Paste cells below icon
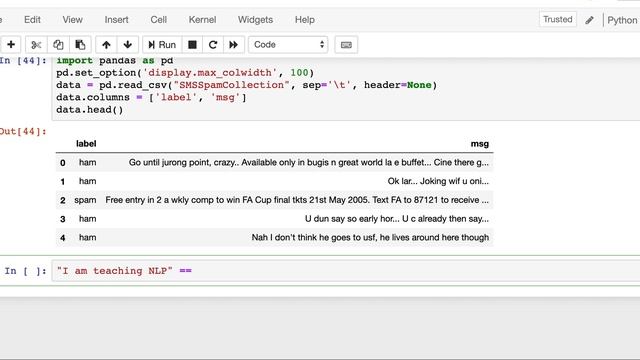Viewport: 640px width, 360px height. coord(80,44)
